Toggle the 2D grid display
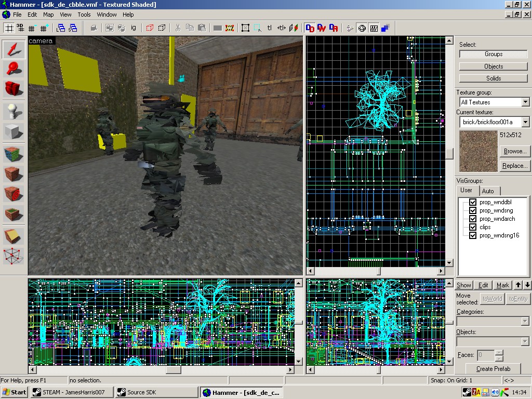This screenshot has width=532, height=399. [x=9, y=28]
